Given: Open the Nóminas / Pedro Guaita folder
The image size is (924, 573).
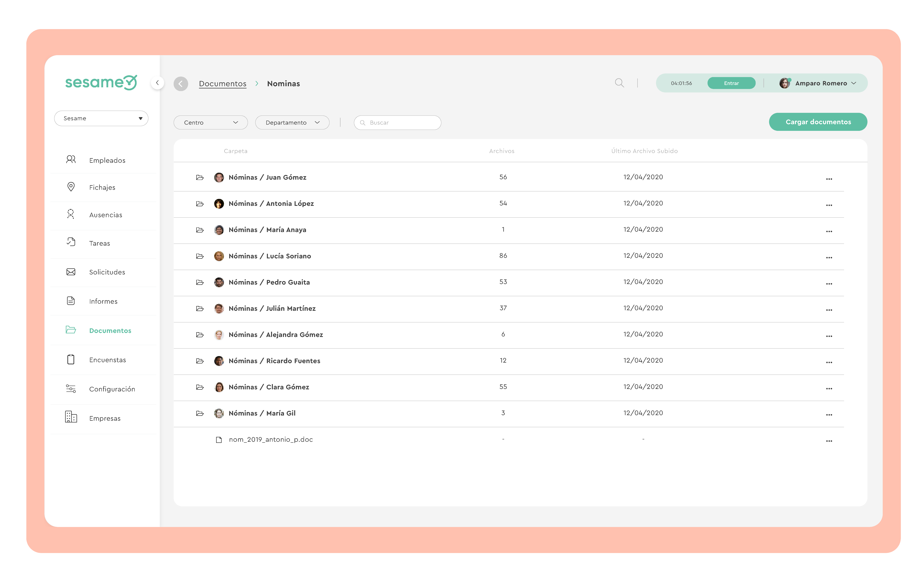Looking at the screenshot, I should point(269,282).
